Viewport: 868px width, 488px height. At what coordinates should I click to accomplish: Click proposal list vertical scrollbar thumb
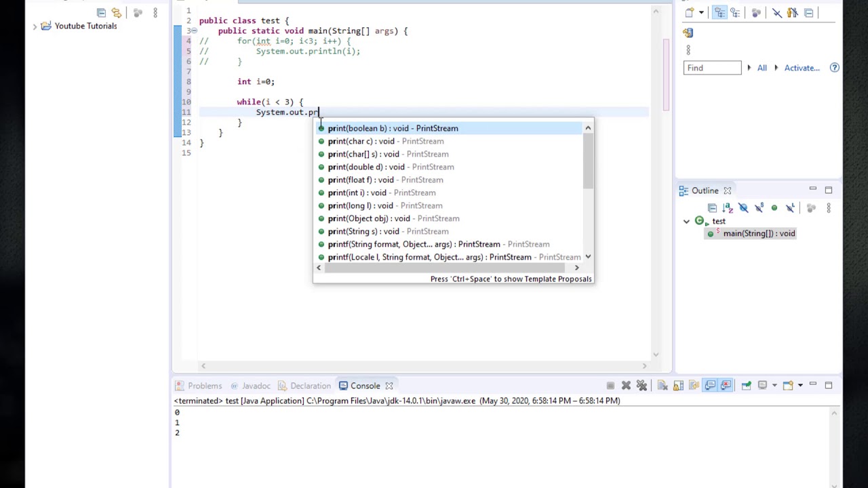(x=588, y=162)
